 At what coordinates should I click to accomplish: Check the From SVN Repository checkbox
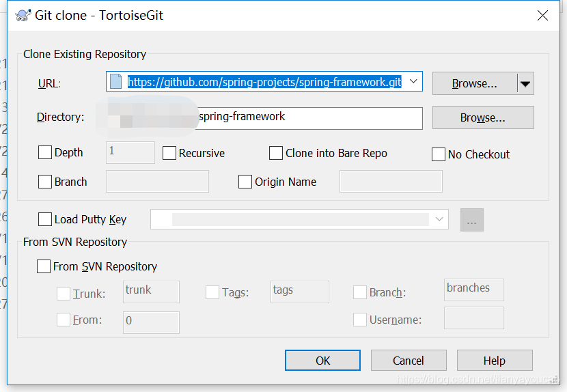(x=44, y=266)
